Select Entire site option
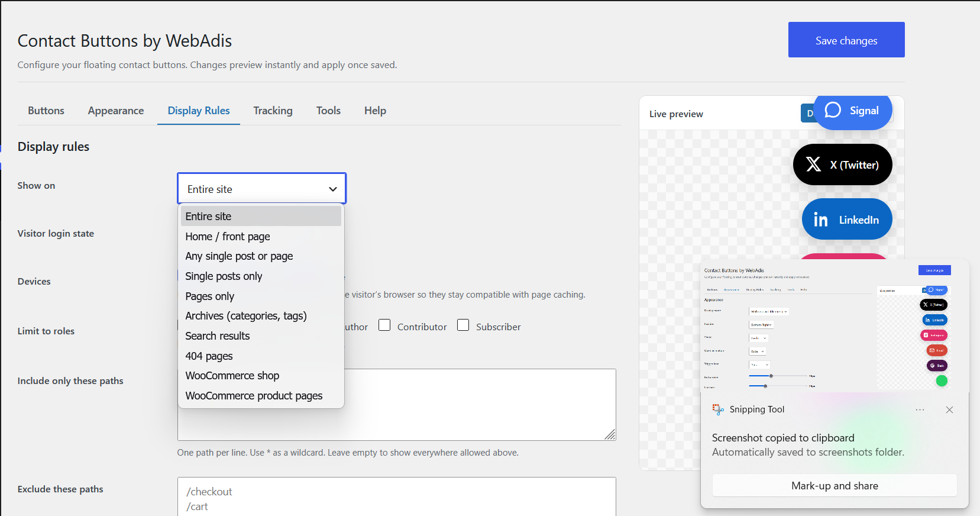Screen dimensions: 980x516 pos(261,216)
